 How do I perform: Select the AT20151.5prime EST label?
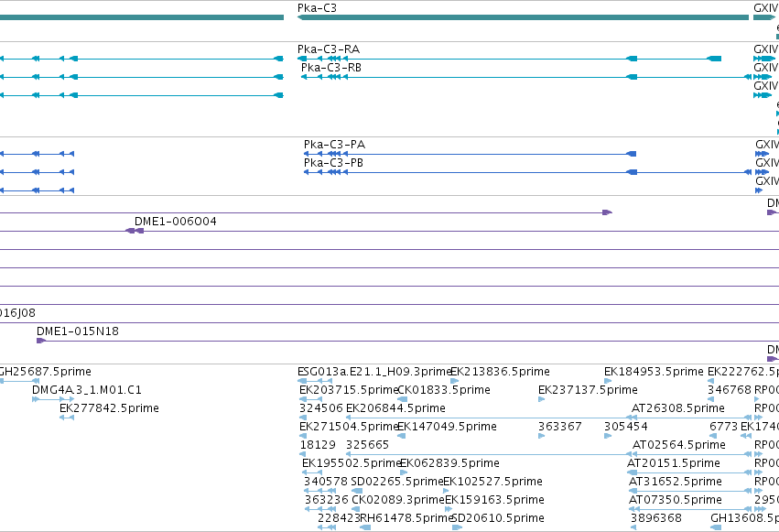pyautogui.click(x=674, y=463)
